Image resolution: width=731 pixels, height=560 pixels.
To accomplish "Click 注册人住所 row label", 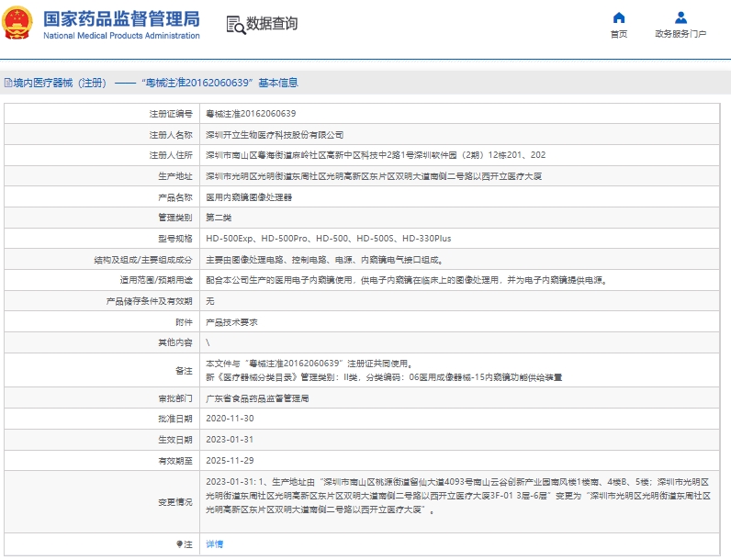I will pyautogui.click(x=171, y=155).
